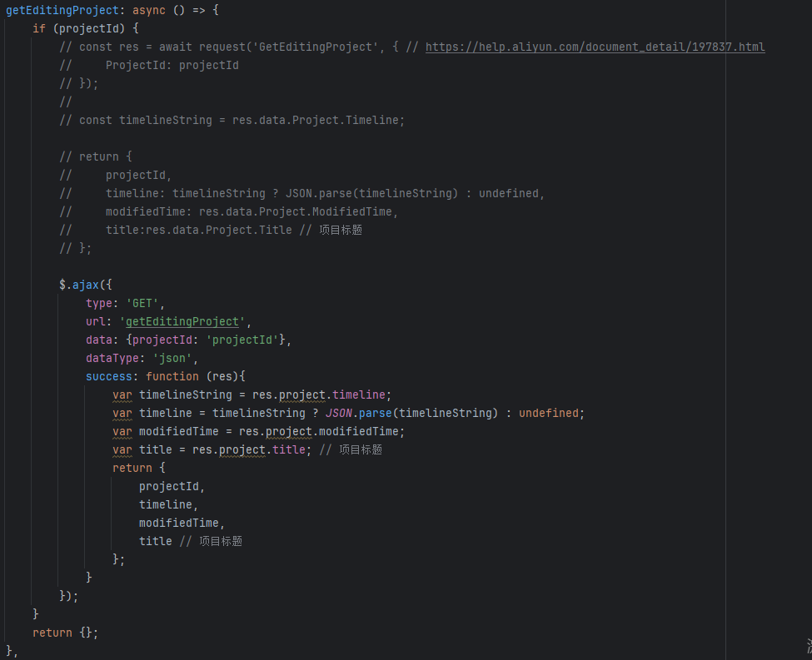The width and height of the screenshot is (812, 660).
Task: Click the function keyword
Action: 172,376
